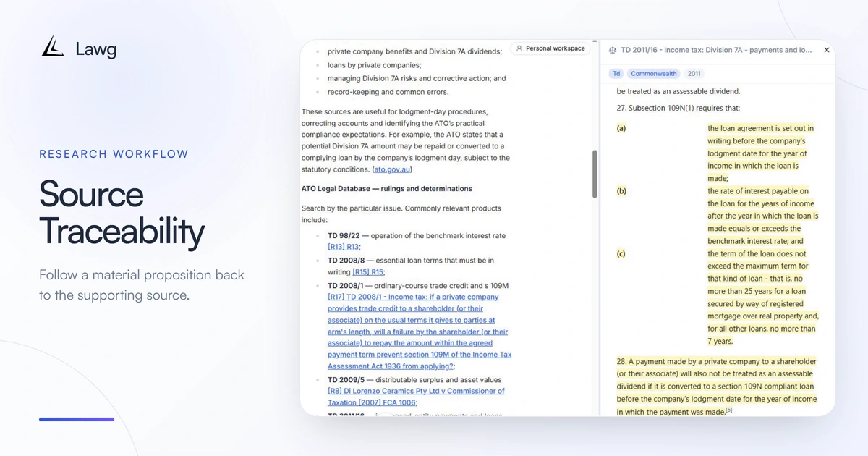Screen dimensions: 868x456
Task: Click highlighted text 'benchmark interest rate; and'
Action: coord(755,241)
